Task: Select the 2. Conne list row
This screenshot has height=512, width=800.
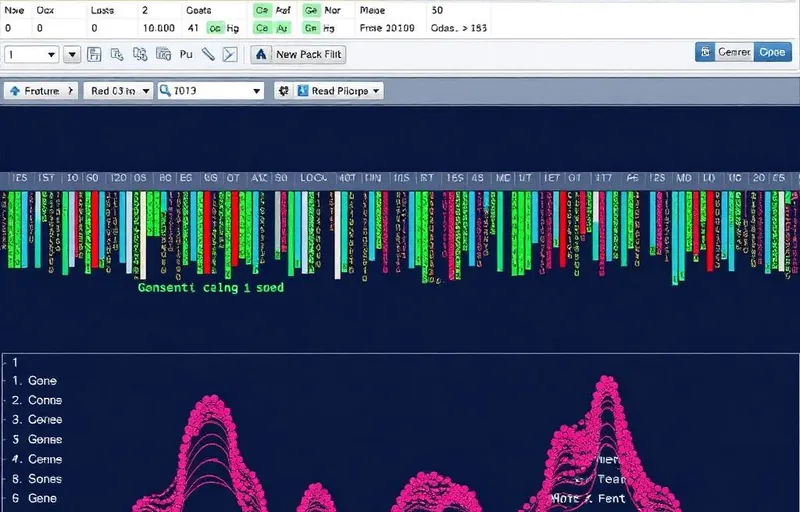Action: pyautogui.click(x=37, y=400)
